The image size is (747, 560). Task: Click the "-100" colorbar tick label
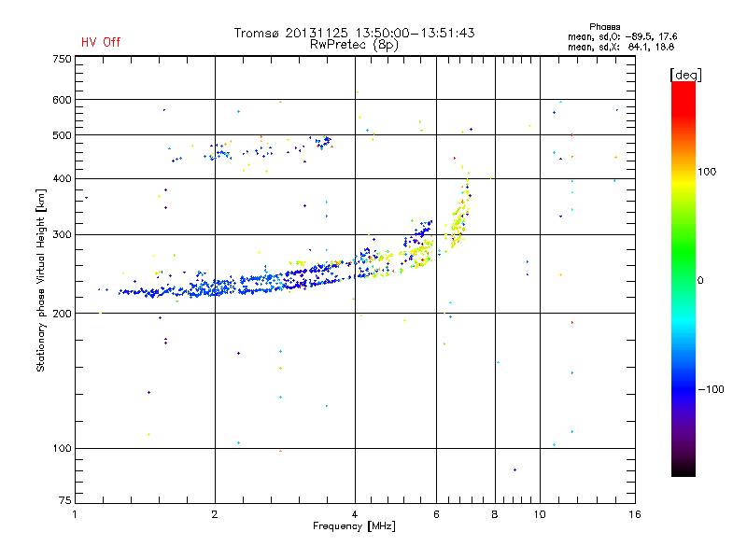(x=711, y=389)
